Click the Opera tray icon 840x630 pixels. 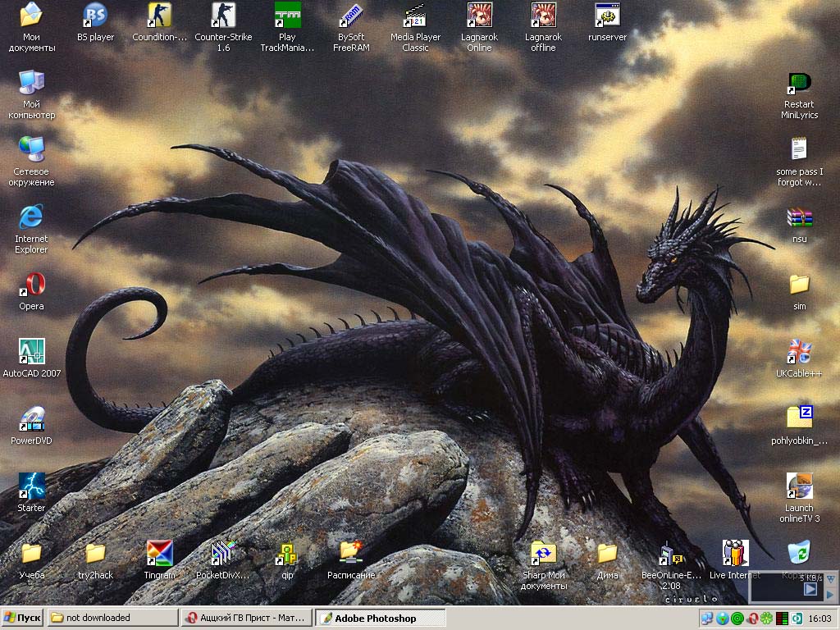752,619
